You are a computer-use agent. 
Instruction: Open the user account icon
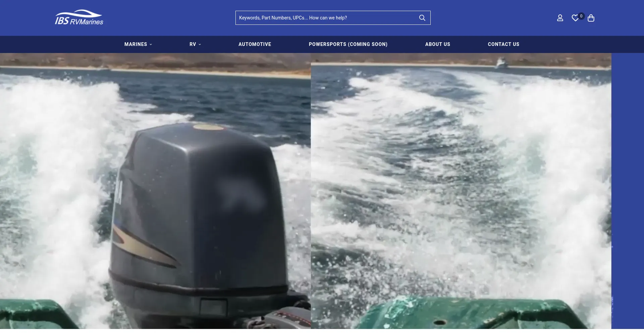560,18
